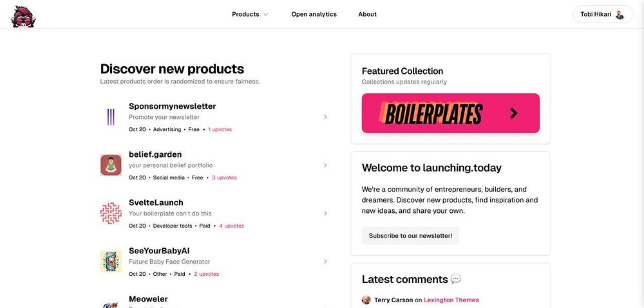The image size is (644, 308).
Task: Click the SvelteLaunch product title
Action: pyautogui.click(x=156, y=203)
